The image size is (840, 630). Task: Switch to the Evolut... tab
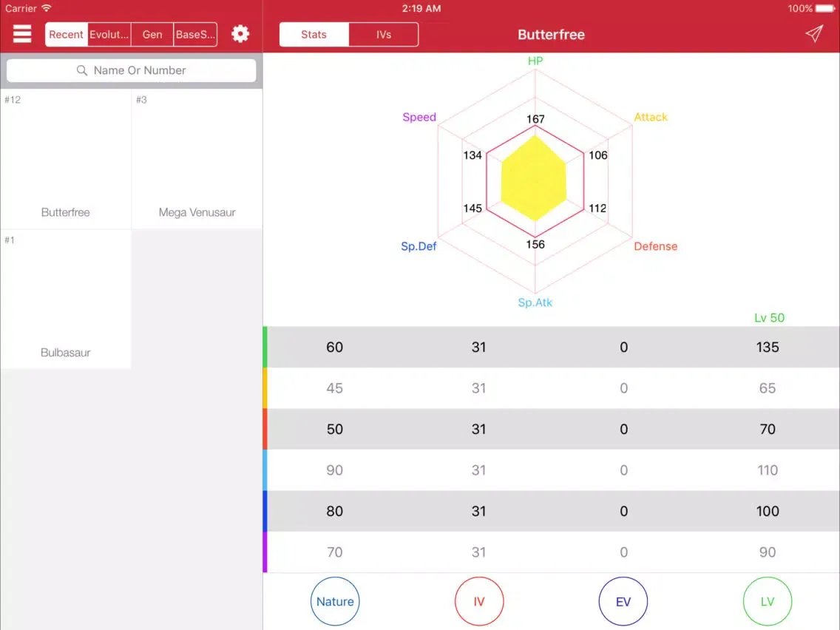point(109,34)
